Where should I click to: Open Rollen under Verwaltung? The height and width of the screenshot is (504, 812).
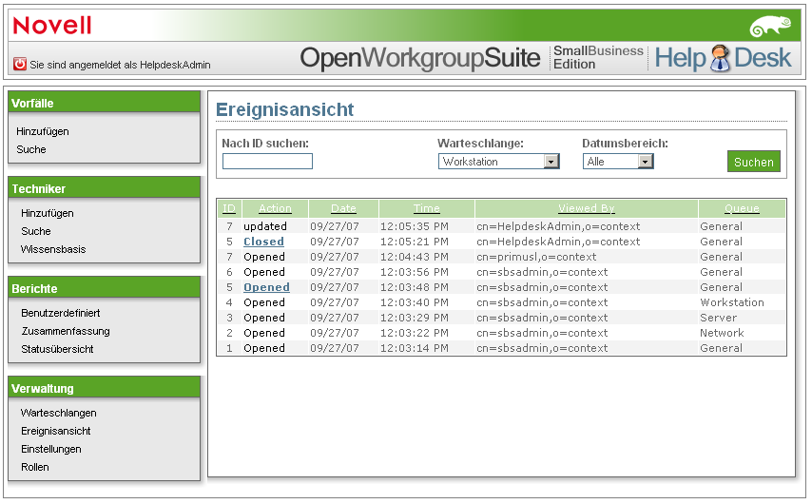point(34,467)
